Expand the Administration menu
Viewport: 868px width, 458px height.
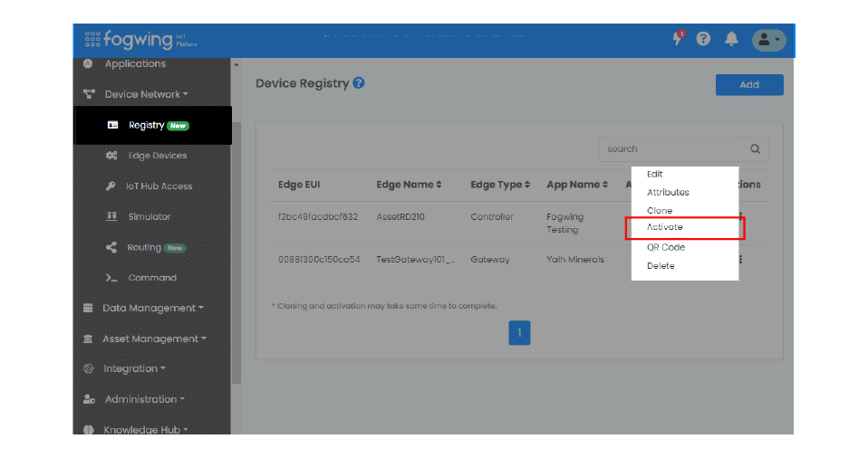coord(144,399)
